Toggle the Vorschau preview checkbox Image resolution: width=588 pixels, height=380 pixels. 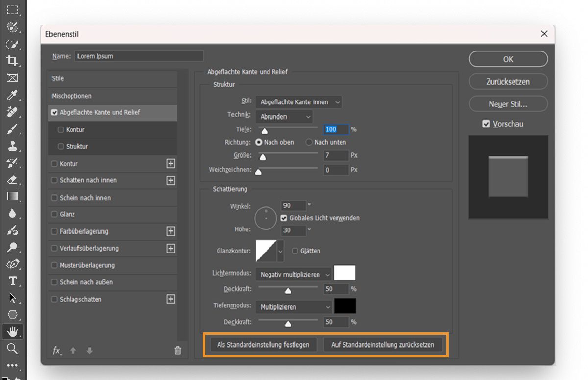(x=487, y=124)
